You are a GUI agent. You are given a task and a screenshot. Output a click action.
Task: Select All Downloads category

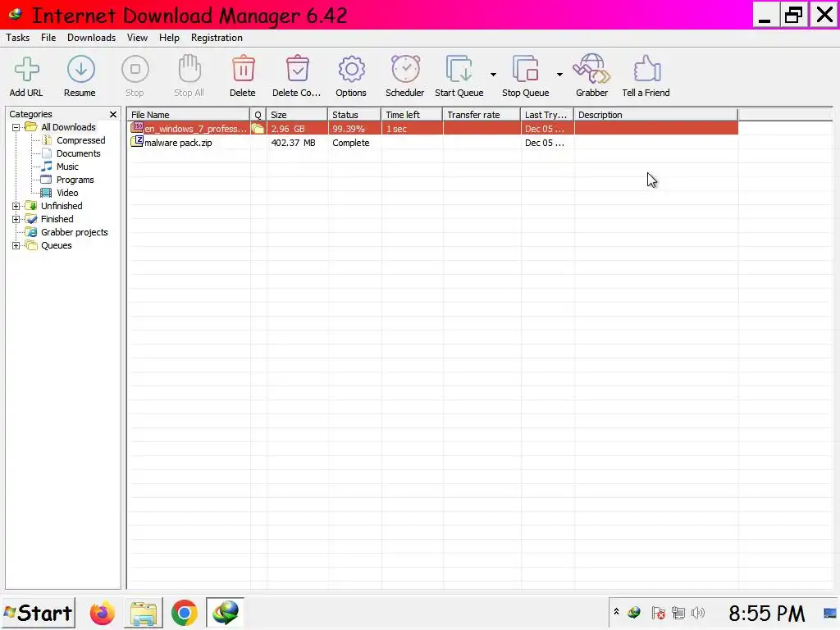pyautogui.click(x=68, y=127)
